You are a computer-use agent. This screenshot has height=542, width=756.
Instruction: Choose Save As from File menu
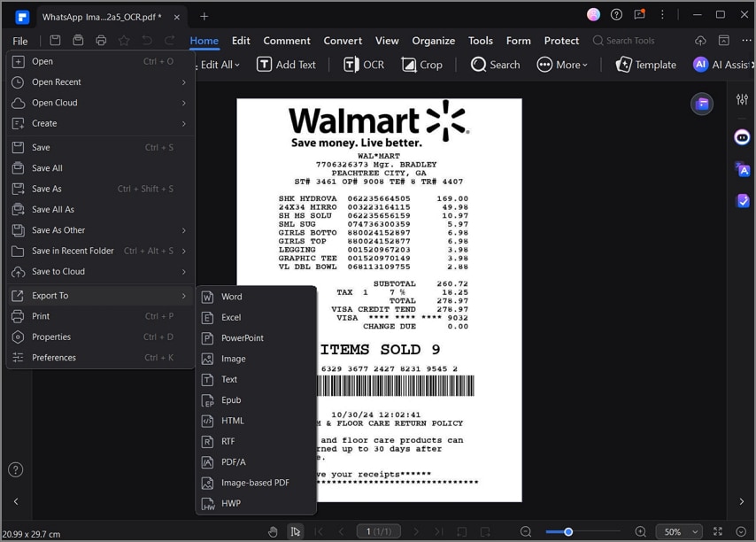(100, 189)
